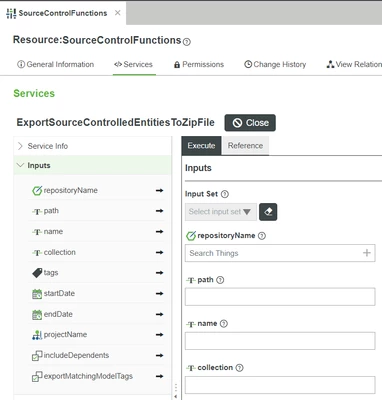
Task: Click the name text input field
Action: click(280, 341)
